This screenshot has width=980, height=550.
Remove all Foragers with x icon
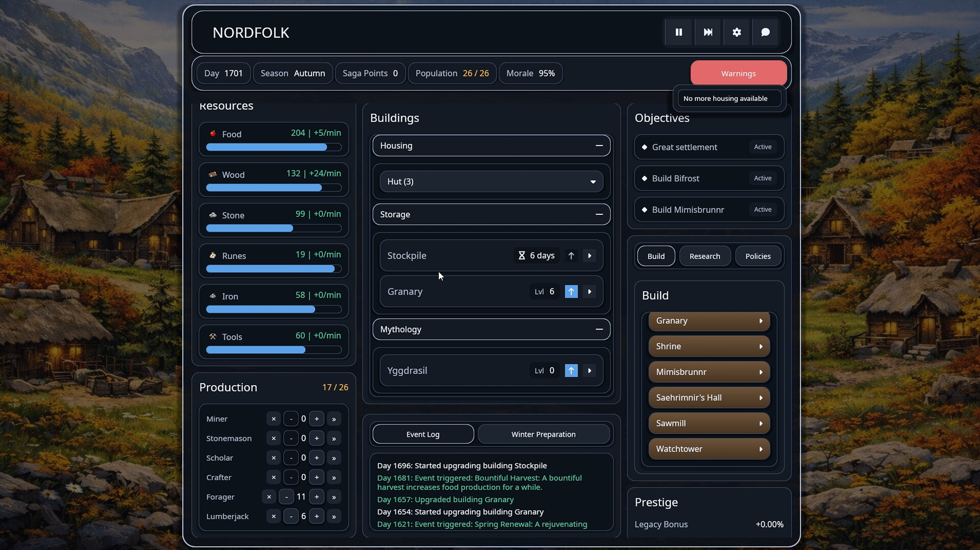pos(269,497)
